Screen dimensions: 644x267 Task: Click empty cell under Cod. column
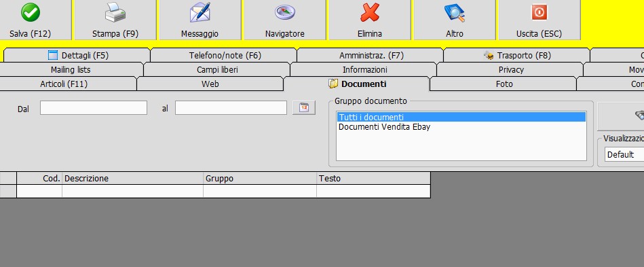[39, 192]
